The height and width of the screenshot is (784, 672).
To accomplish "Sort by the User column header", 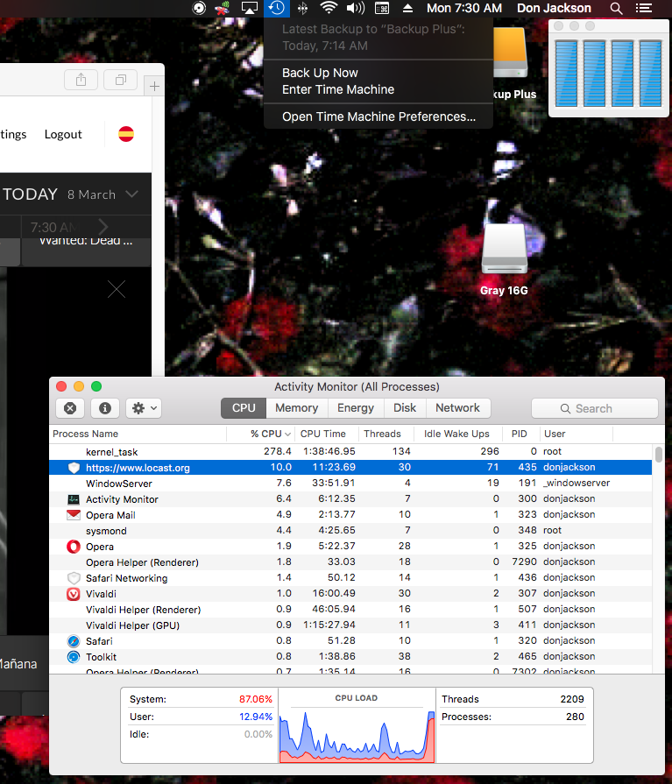I will 576,434.
